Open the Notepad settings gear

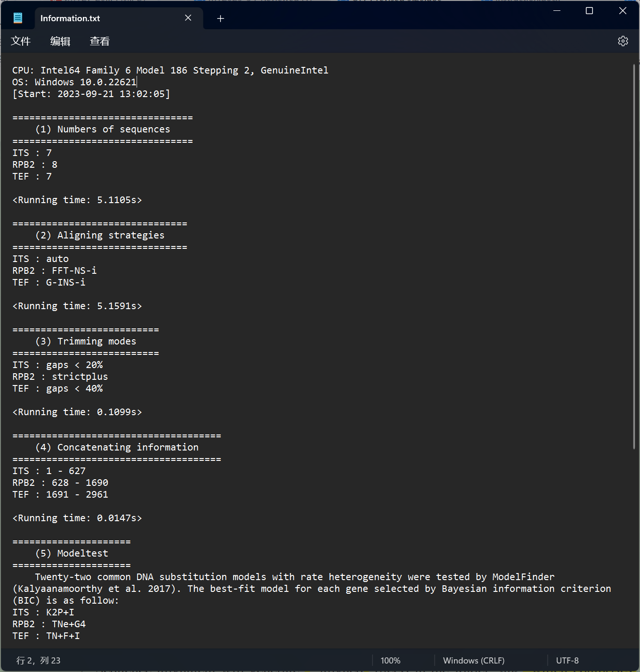coord(623,41)
